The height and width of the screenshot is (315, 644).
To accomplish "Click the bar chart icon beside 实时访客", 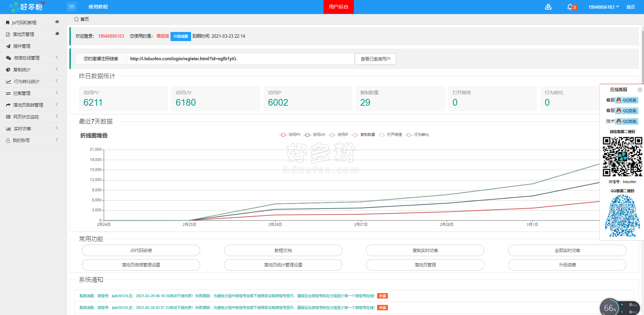I will click(x=8, y=129).
